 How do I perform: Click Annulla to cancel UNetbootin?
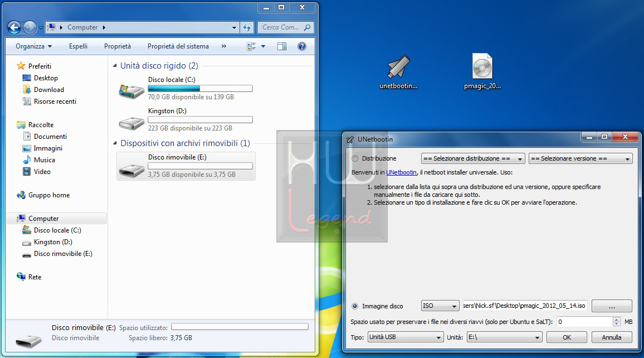pyautogui.click(x=612, y=337)
